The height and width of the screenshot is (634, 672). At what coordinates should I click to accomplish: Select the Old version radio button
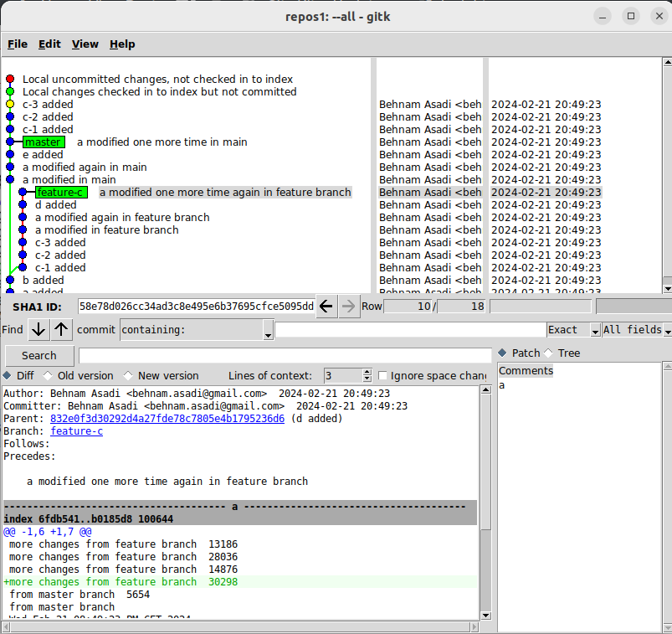coord(48,376)
